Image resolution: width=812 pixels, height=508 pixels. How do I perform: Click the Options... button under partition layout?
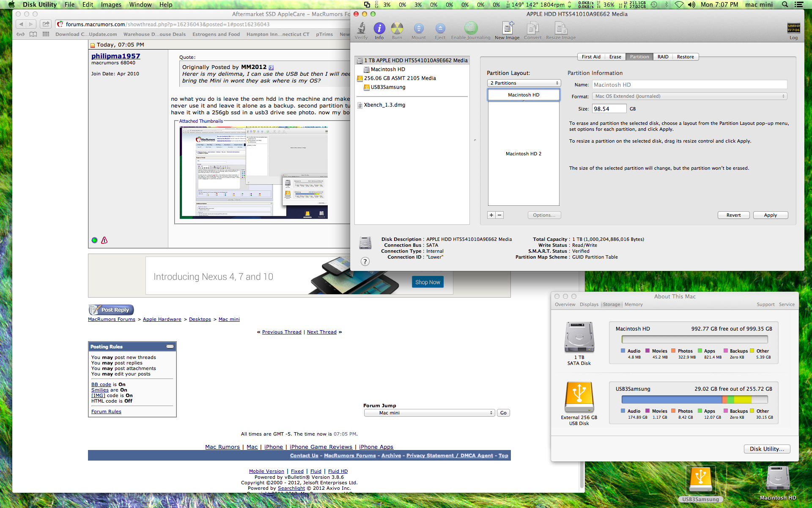(544, 215)
